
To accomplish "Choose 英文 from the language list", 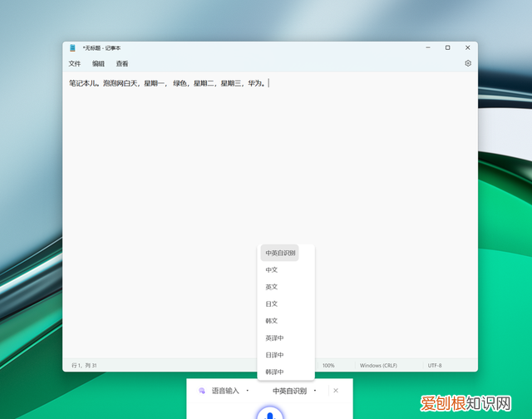I will [272, 287].
